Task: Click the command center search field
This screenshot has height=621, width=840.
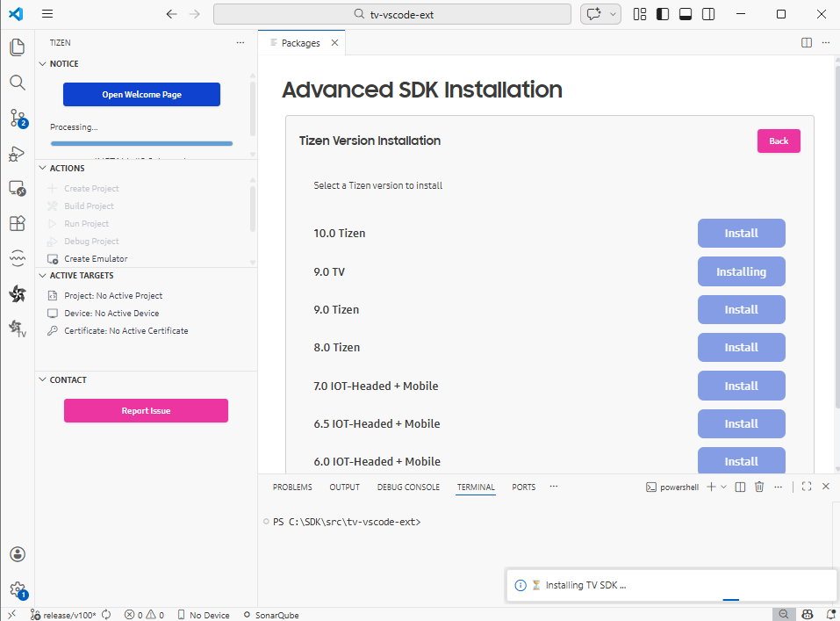Action: coord(391,14)
